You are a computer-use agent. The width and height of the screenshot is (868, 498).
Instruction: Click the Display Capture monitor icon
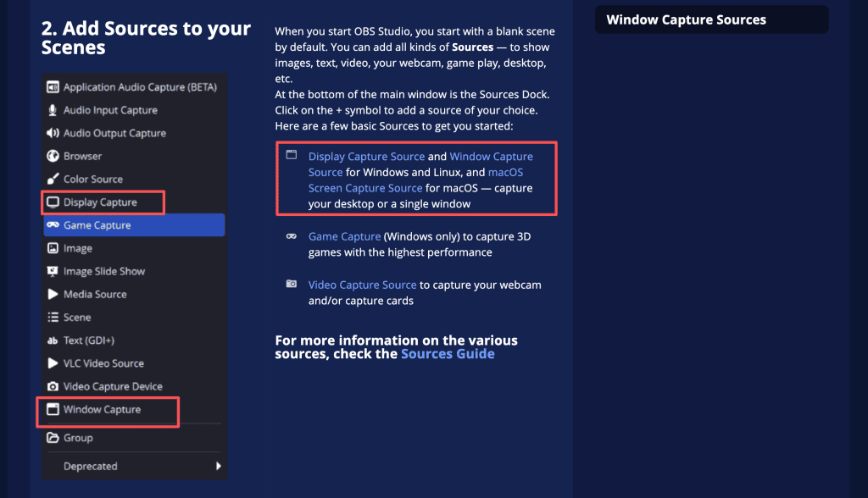[x=53, y=202]
